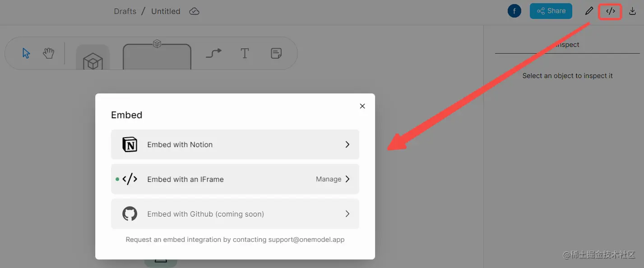Select Embed with Github (coming soon)
644x268 pixels.
(x=235, y=214)
